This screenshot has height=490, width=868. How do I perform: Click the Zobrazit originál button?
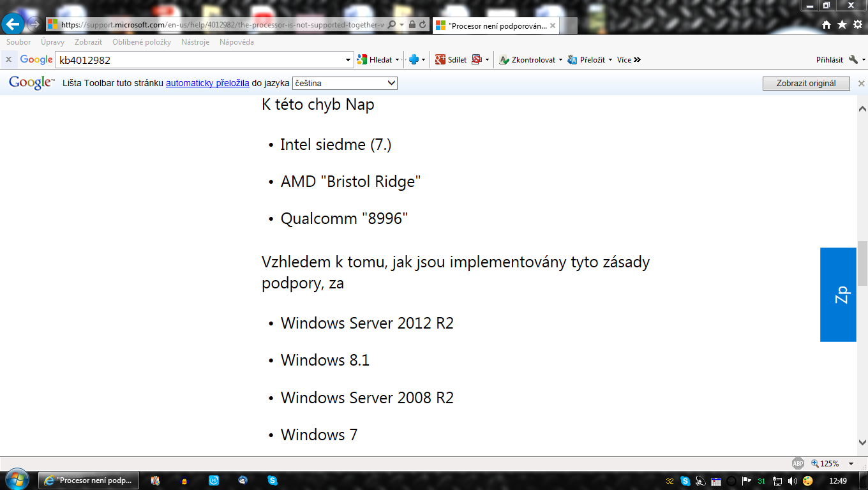(806, 84)
